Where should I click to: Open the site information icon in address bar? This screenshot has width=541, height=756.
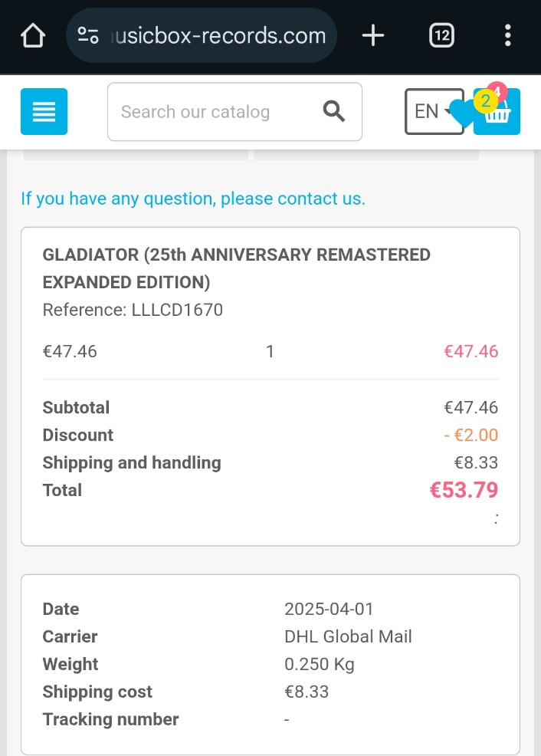click(89, 35)
